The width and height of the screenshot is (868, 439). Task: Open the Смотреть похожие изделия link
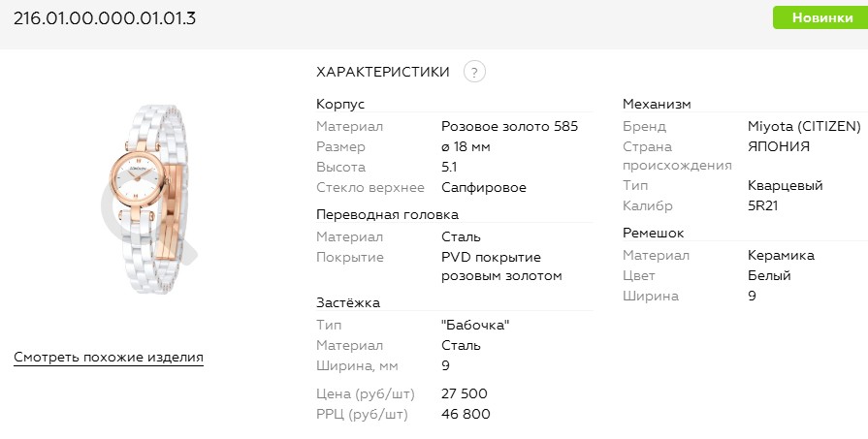109,358
